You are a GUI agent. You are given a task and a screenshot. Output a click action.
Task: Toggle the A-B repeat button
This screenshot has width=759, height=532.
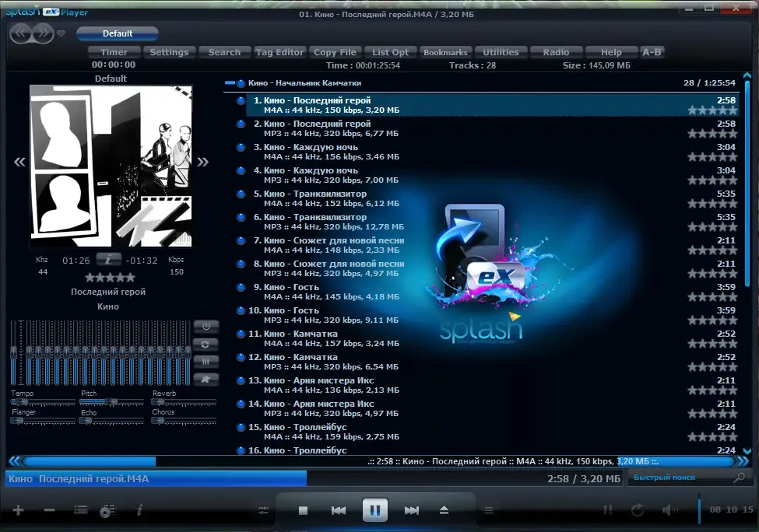click(652, 52)
